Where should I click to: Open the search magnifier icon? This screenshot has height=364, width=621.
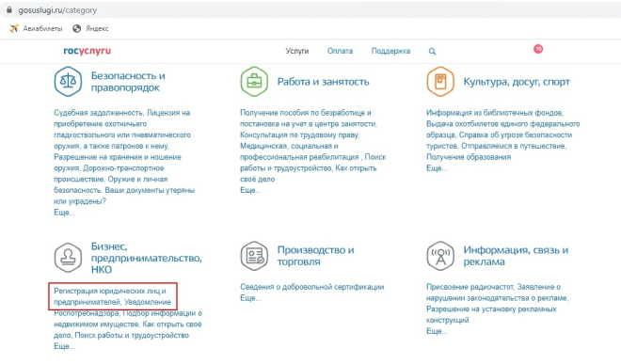pos(432,52)
